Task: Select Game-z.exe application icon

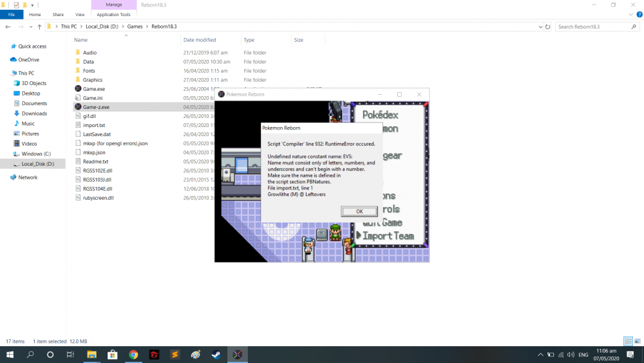Action: pyautogui.click(x=78, y=107)
